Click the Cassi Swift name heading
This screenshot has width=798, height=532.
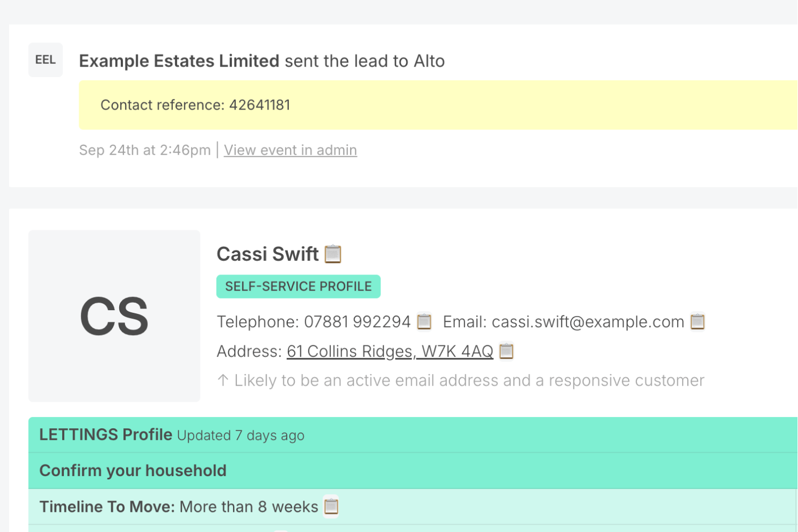tap(267, 254)
